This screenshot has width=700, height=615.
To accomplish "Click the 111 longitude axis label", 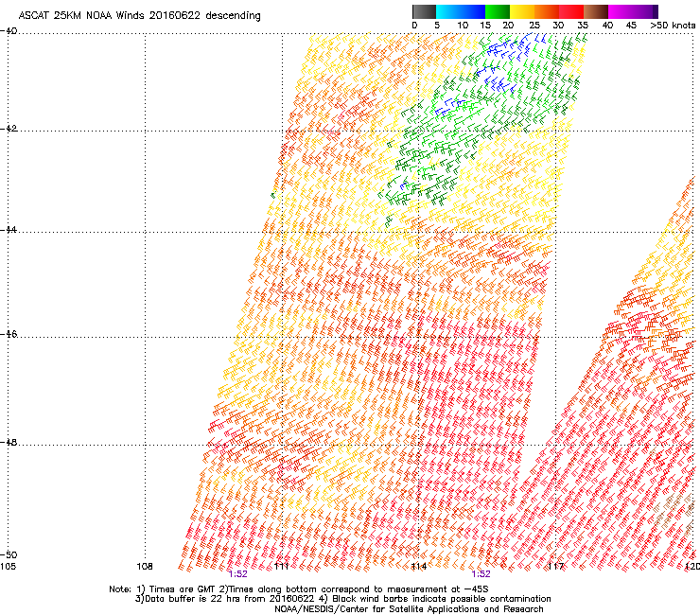I will click(282, 567).
